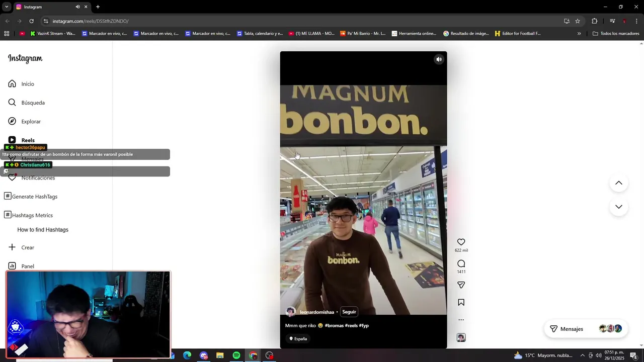Open Tabla, calendario bookmark
This screenshot has width=644, height=362.
click(259, 34)
